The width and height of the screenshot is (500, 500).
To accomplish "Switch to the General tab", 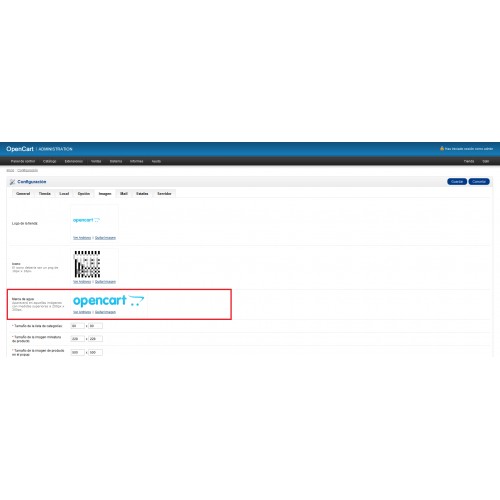I will 23,194.
